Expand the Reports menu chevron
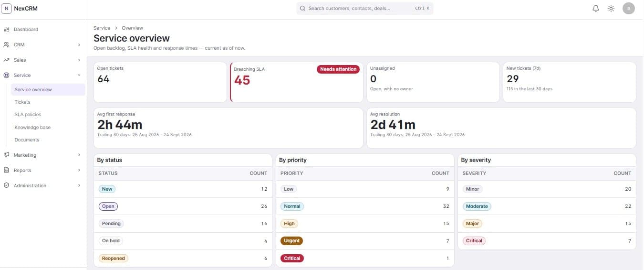The height and width of the screenshot is (270, 644). click(79, 170)
